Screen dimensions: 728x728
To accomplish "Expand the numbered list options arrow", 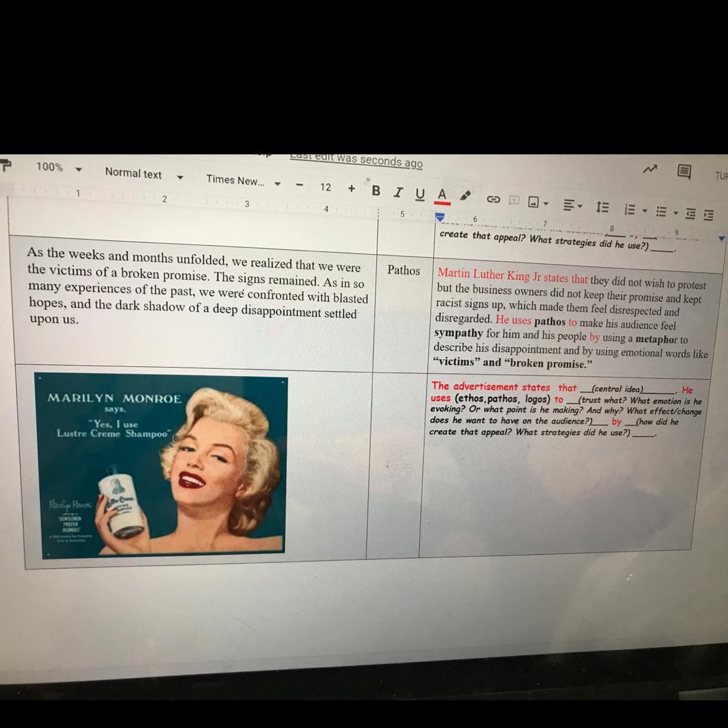I will tap(645, 211).
